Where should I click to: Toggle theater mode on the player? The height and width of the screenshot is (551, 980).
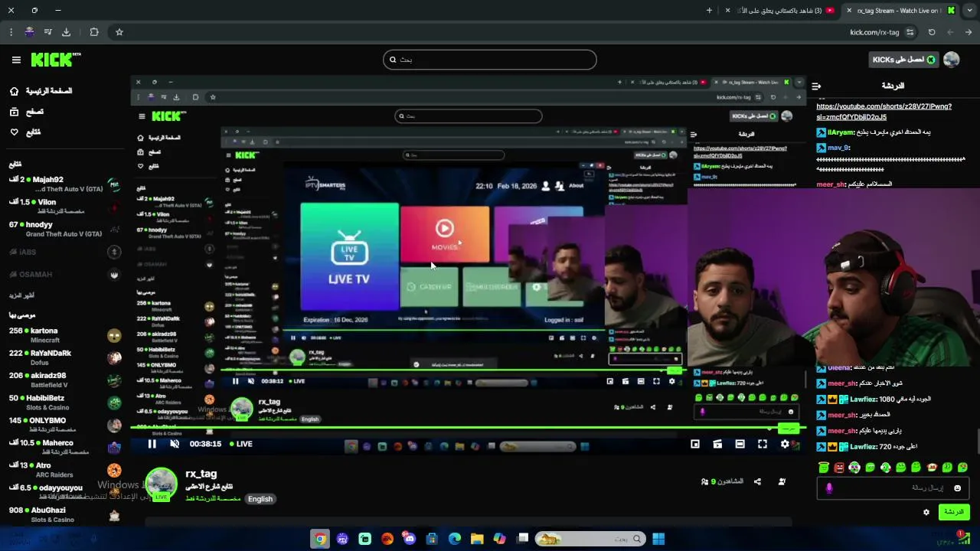tap(740, 444)
